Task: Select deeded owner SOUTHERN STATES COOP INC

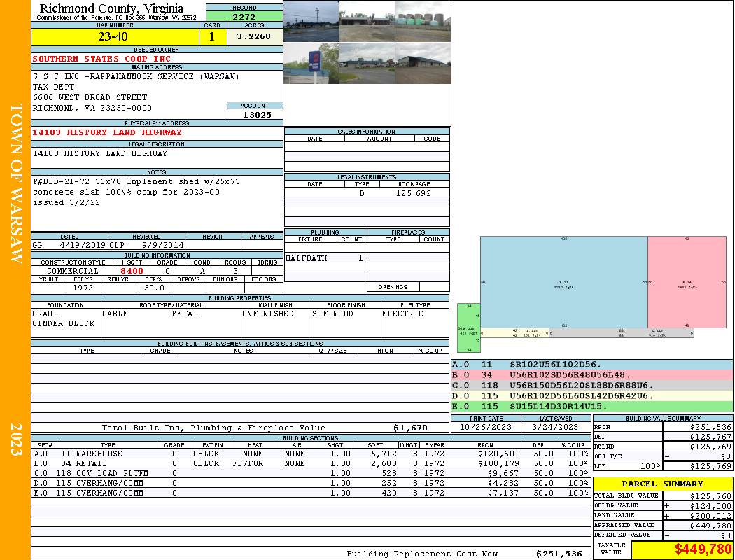Action: (x=101, y=59)
